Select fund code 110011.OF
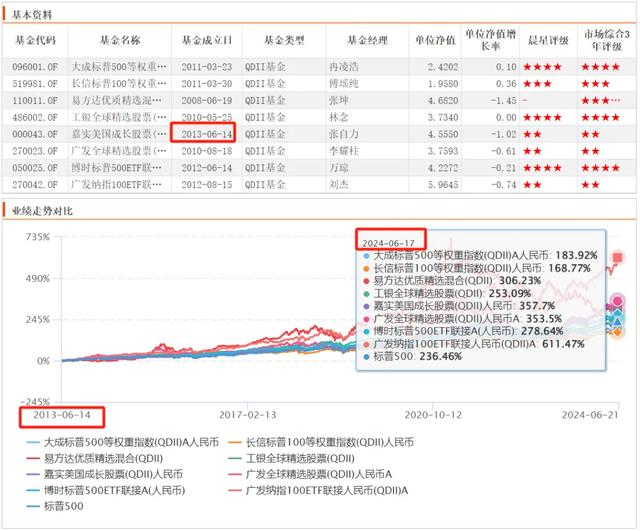This screenshot has height=531, width=640. (35, 100)
